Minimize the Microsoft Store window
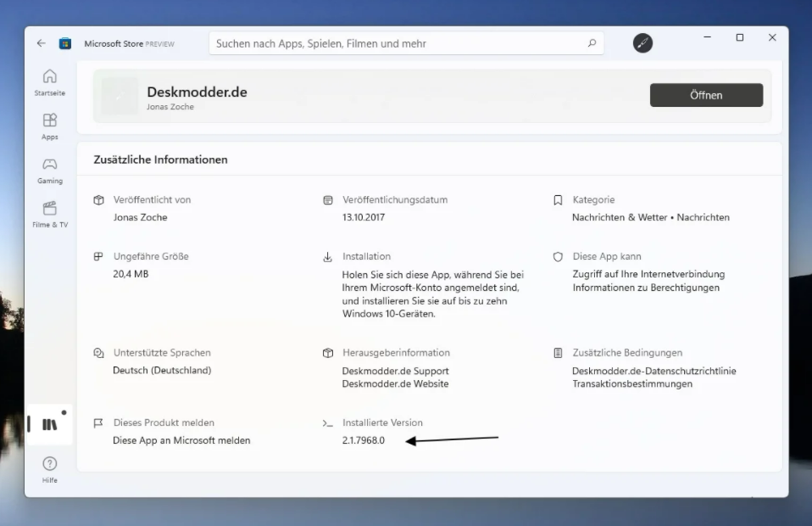The image size is (812, 526). [708, 37]
